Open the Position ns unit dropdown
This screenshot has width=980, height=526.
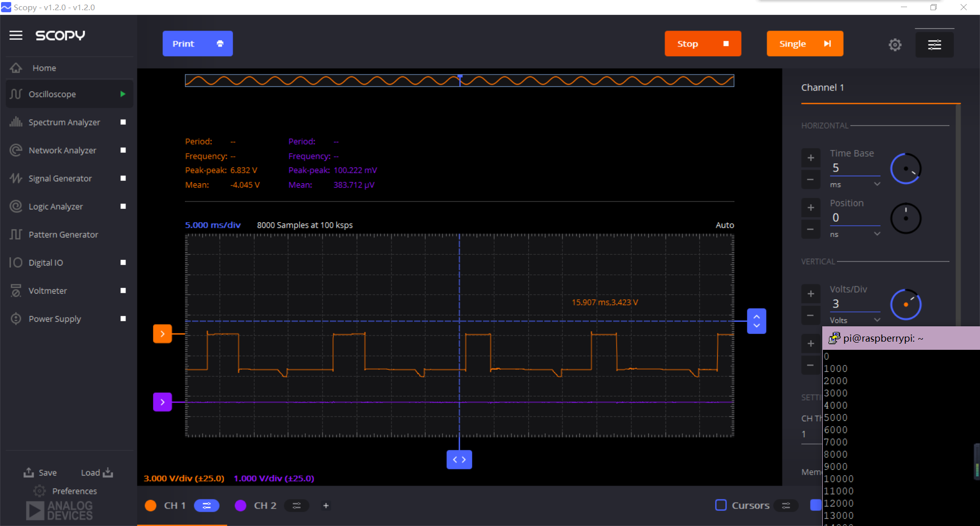855,234
